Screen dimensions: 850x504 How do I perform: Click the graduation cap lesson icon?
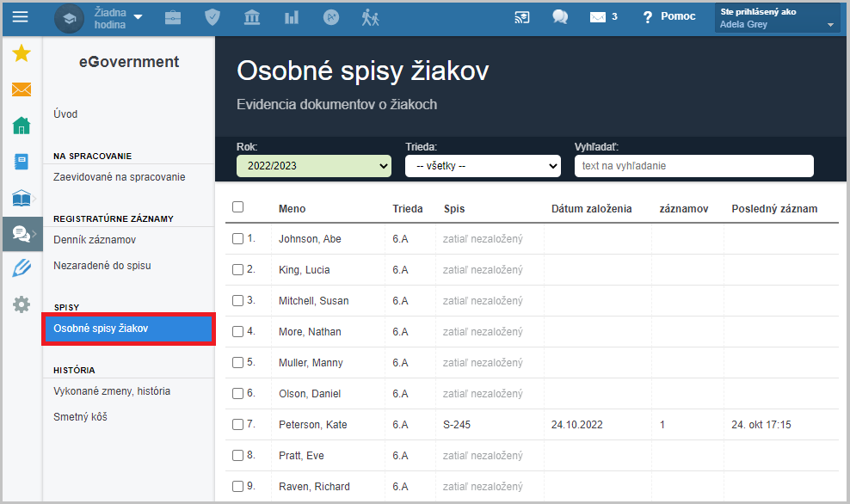70,18
